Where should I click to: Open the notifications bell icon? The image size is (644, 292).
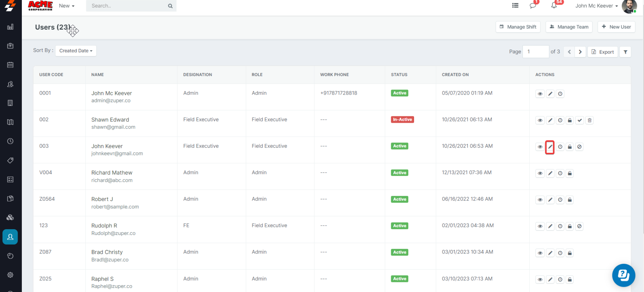click(554, 6)
